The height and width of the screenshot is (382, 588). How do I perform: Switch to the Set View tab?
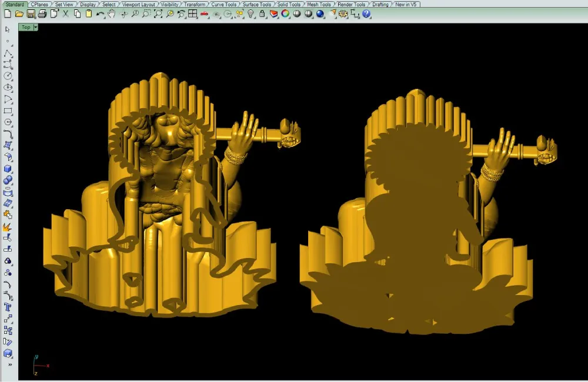point(64,5)
